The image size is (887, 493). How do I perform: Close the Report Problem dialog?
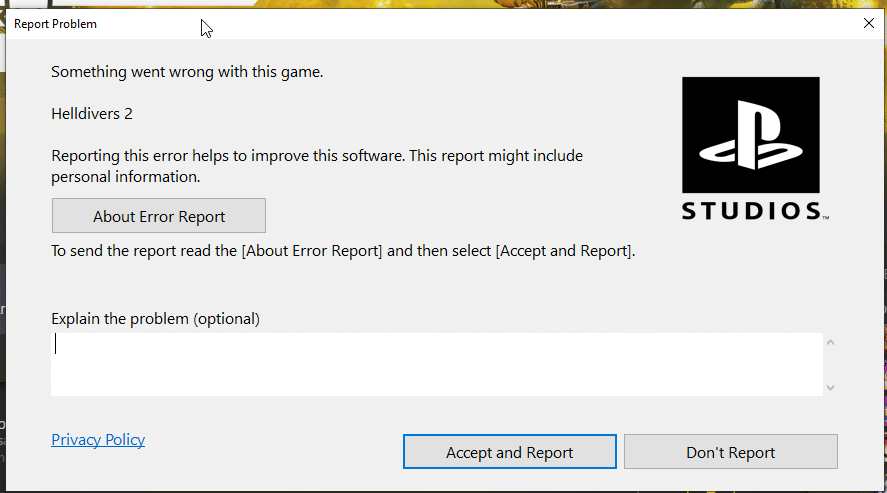tap(867, 23)
